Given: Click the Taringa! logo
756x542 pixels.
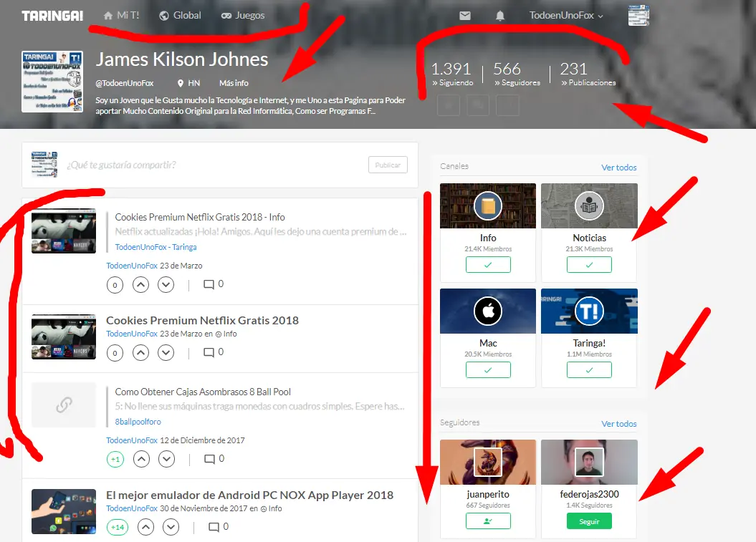Looking at the screenshot, I should tap(52, 16).
